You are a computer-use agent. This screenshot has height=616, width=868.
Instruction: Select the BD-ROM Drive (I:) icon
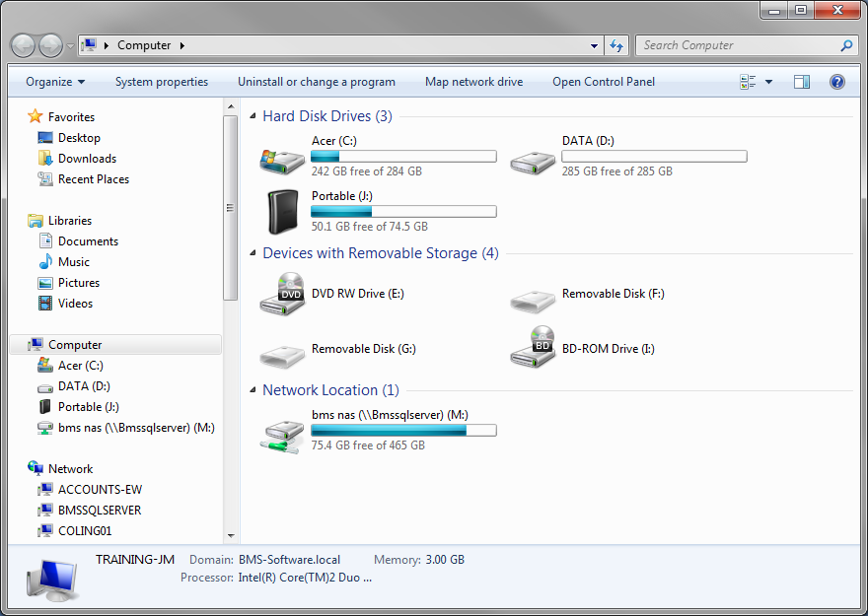point(533,347)
